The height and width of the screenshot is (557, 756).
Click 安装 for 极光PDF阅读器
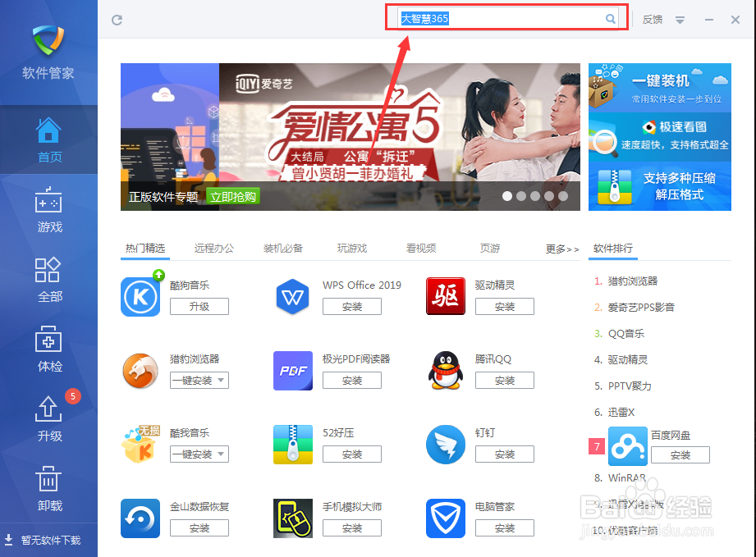coord(352,380)
